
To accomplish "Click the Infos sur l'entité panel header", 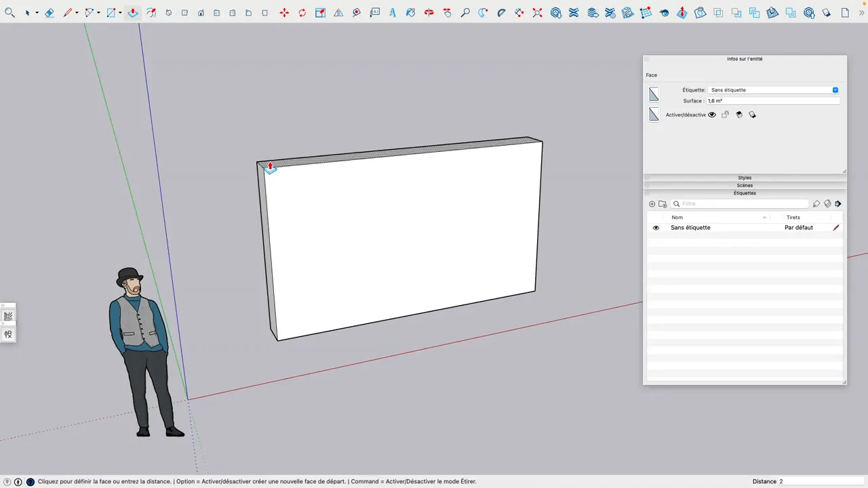I will 745,59.
